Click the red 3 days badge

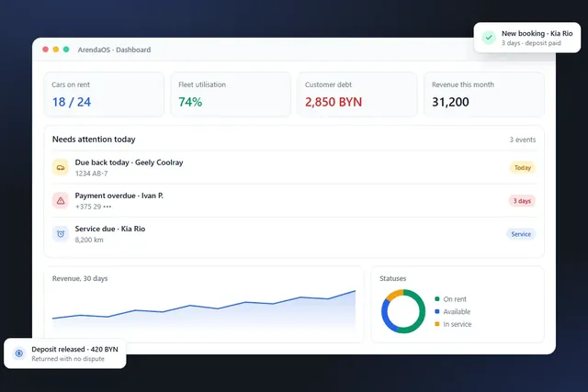(x=522, y=201)
